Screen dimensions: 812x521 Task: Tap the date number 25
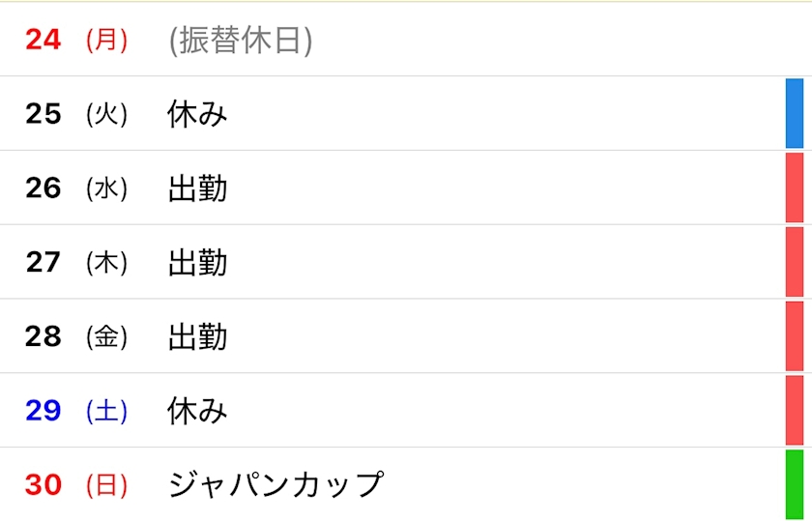[43, 114]
